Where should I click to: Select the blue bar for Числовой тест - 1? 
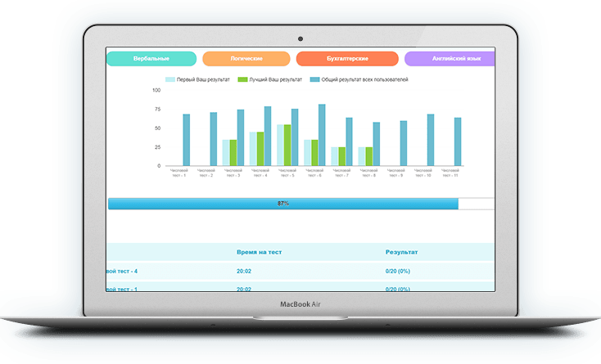pyautogui.click(x=187, y=140)
